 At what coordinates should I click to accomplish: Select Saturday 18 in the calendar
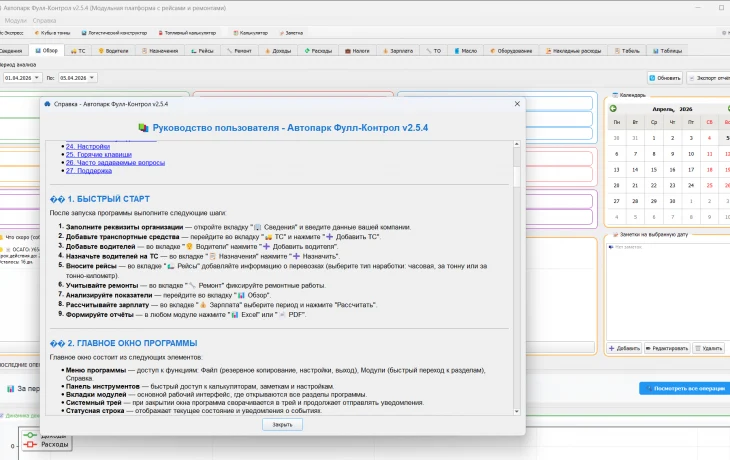(x=710, y=169)
